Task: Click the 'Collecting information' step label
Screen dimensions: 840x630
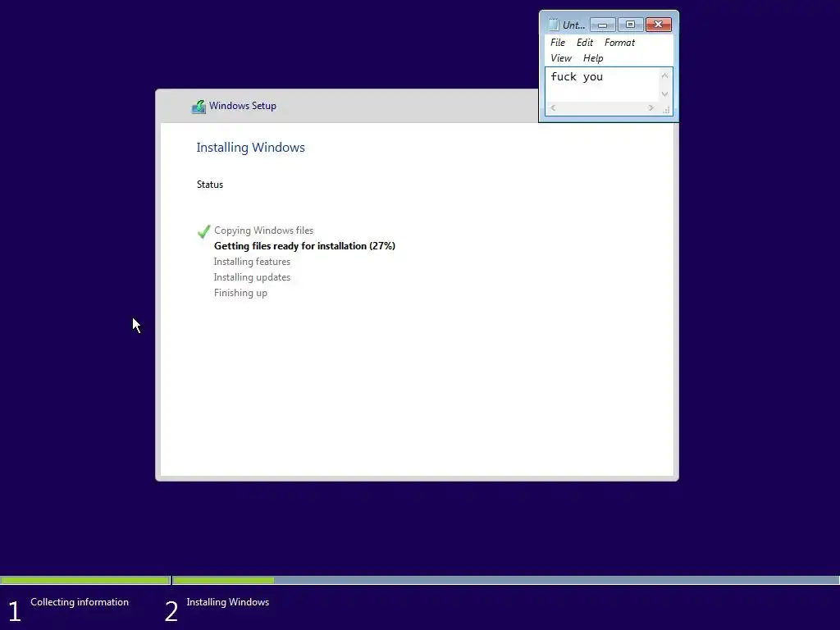Action: 80,602
